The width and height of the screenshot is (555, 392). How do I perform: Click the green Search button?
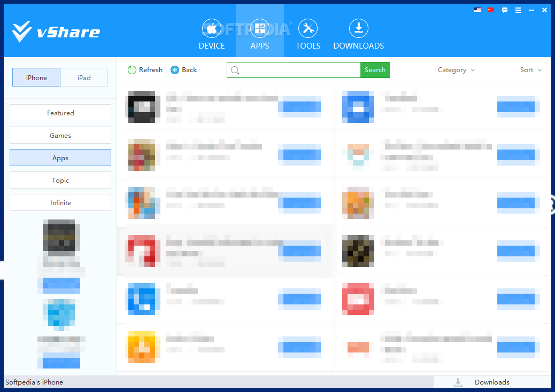(x=375, y=70)
